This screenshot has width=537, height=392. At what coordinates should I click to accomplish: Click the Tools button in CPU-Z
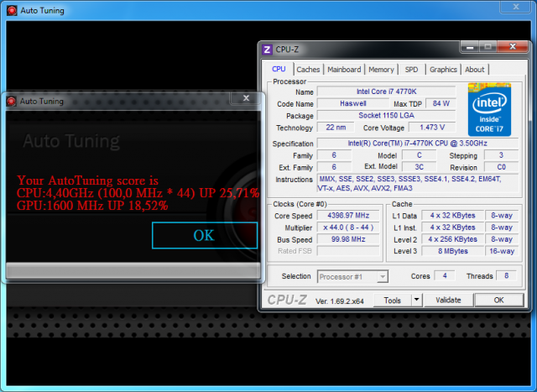392,301
